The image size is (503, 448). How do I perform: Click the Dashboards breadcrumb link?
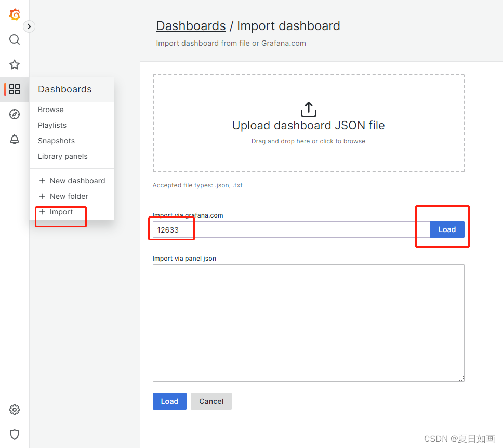click(191, 26)
